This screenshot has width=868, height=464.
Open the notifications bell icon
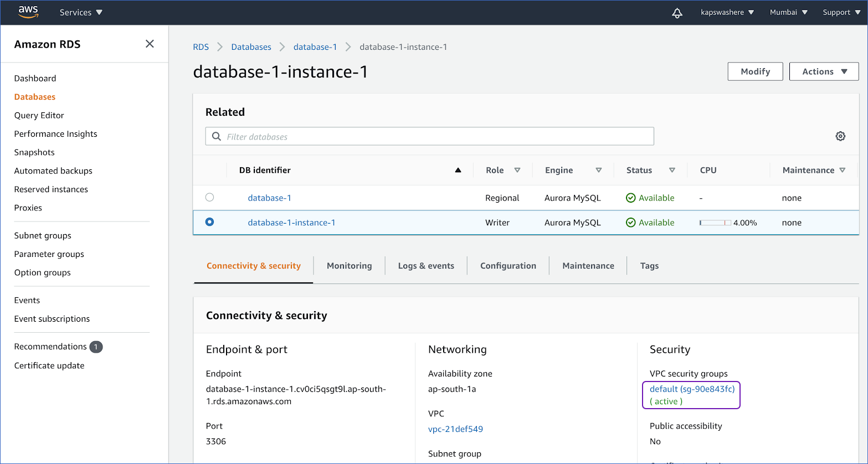[x=677, y=13]
